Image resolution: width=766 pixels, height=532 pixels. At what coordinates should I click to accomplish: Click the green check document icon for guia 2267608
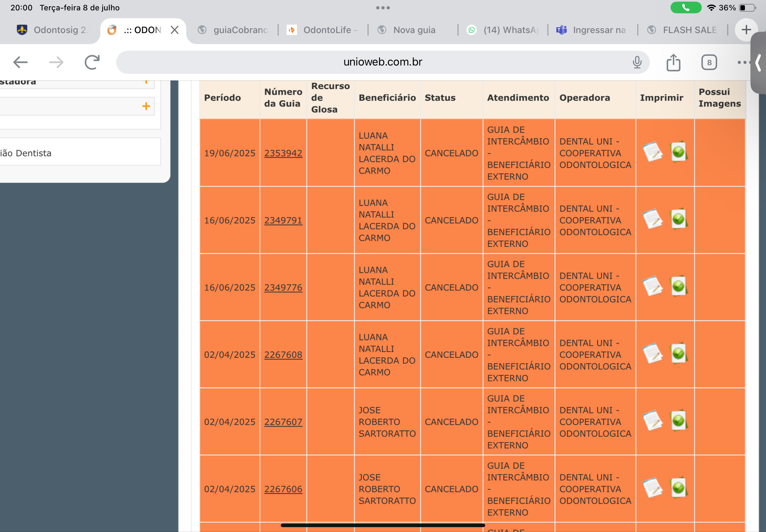pyautogui.click(x=678, y=353)
